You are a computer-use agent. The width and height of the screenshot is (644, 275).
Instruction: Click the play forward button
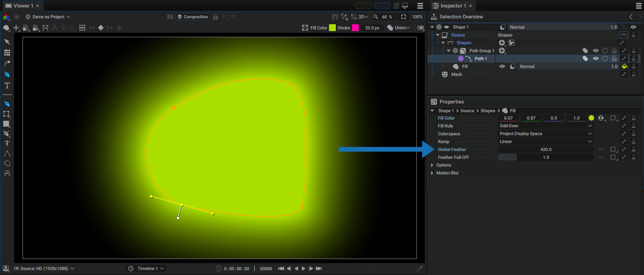click(x=303, y=269)
